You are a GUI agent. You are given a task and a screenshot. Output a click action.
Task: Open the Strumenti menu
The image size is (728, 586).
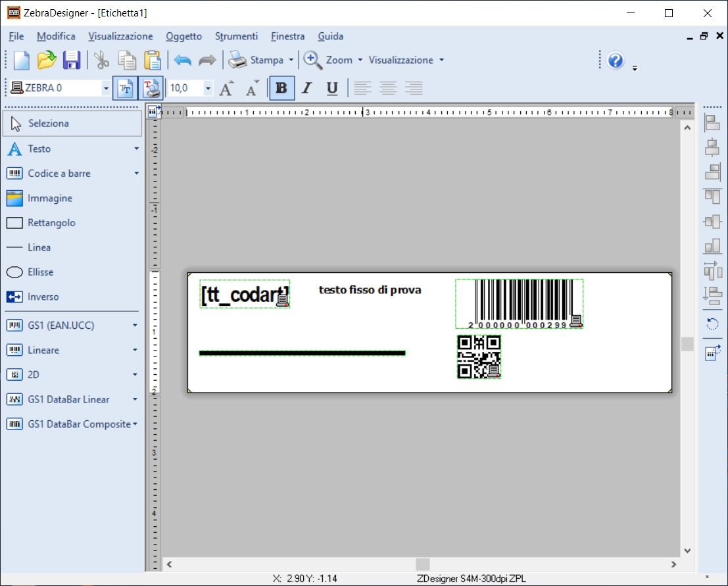tap(236, 36)
